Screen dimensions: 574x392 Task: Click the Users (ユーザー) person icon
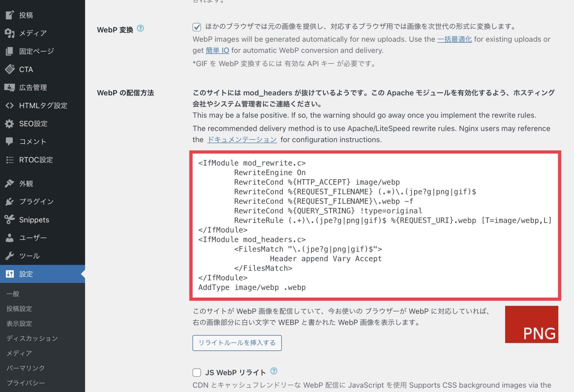coord(9,238)
